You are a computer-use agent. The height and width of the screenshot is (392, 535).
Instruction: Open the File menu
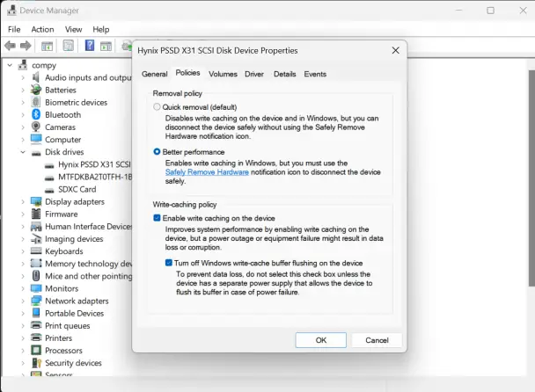[14, 29]
